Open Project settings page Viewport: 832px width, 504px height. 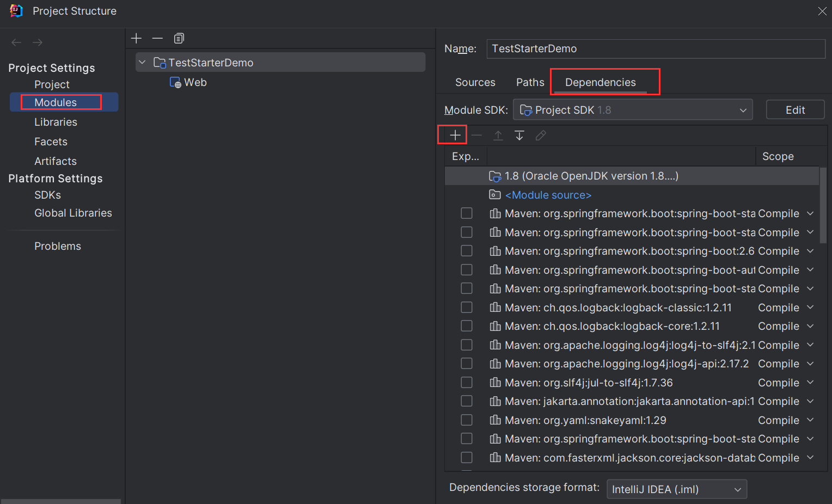click(52, 84)
